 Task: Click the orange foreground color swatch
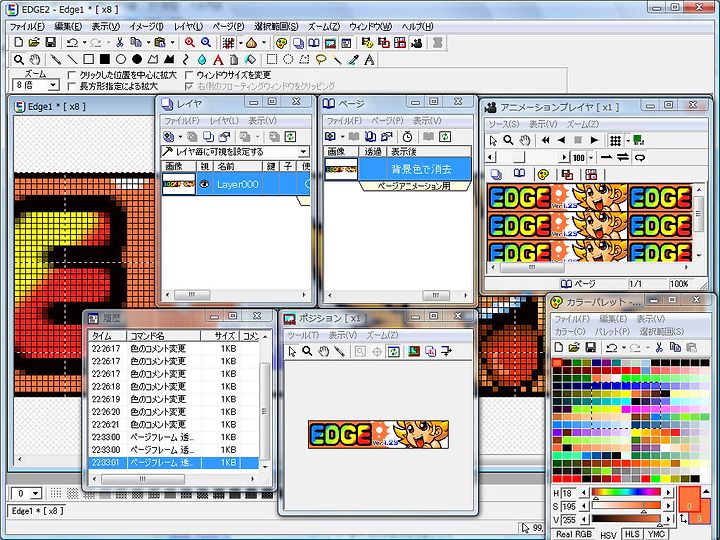689,499
